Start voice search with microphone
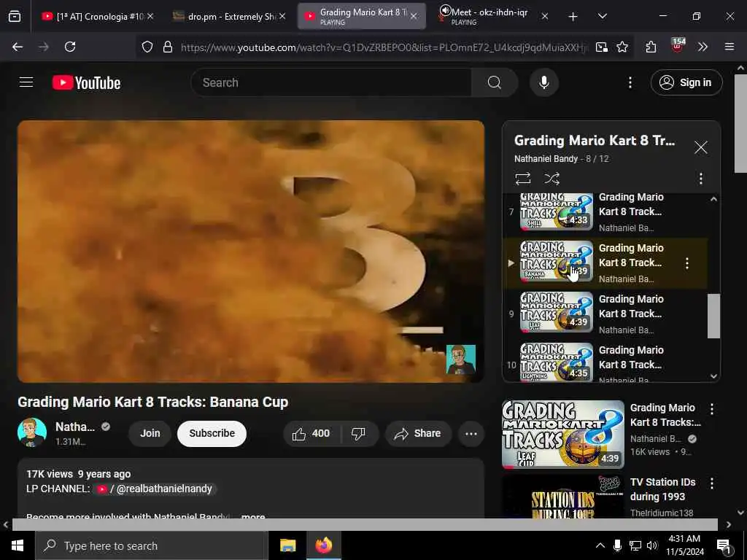Viewport: 747px width, 560px height. [543, 82]
